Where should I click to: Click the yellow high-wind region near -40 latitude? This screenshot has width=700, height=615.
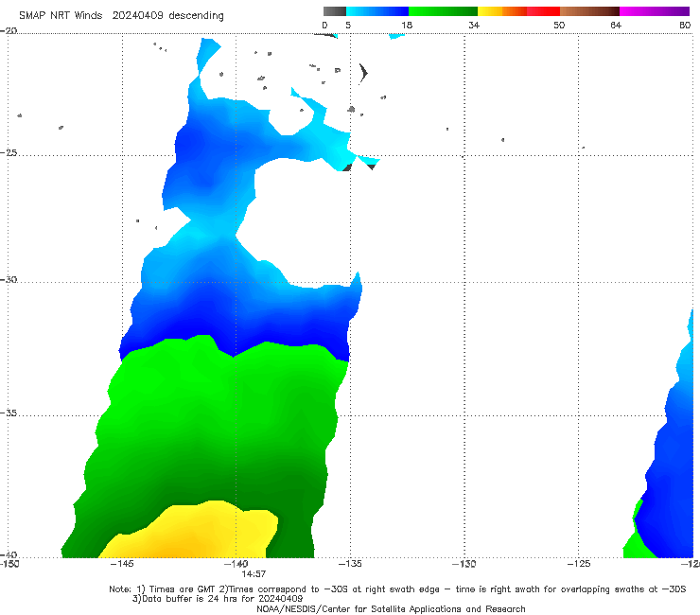192,534
